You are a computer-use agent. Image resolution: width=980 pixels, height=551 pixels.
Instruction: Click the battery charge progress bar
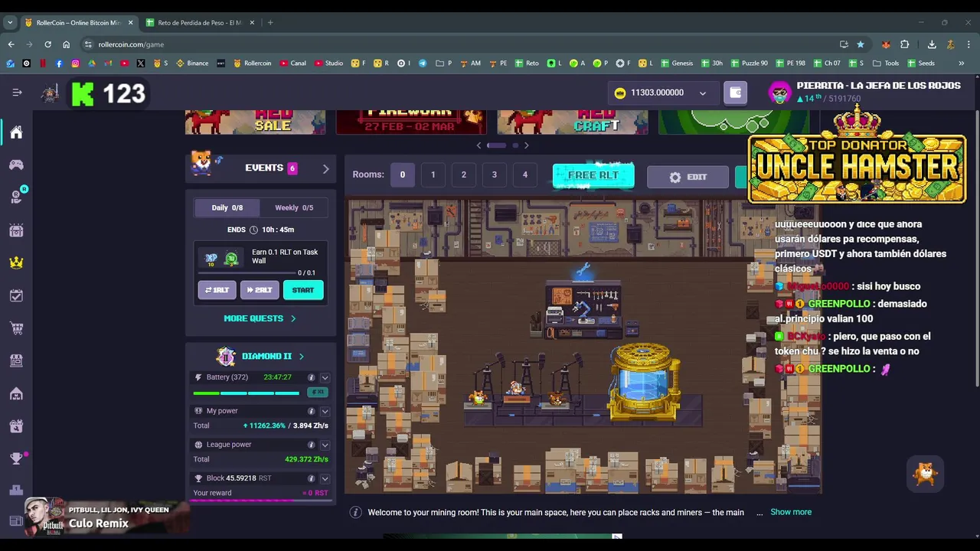[x=247, y=393]
